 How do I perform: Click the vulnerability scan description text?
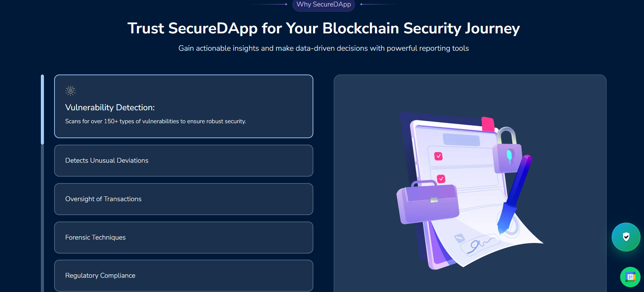[x=156, y=121]
